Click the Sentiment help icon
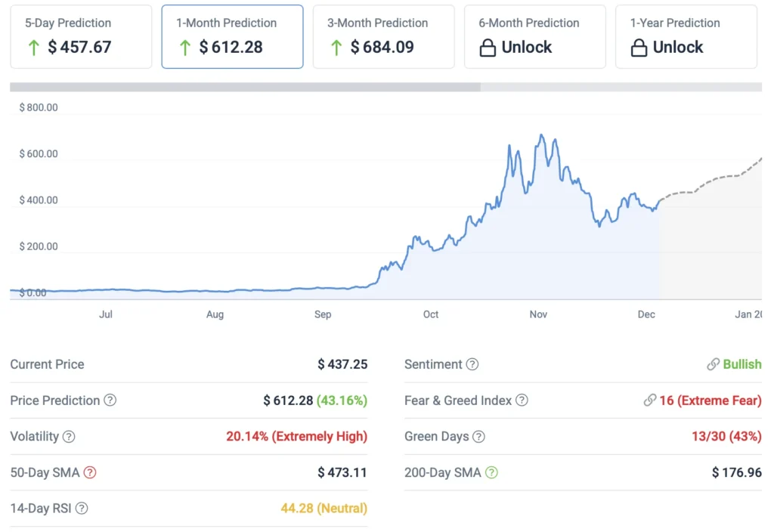 point(474,364)
